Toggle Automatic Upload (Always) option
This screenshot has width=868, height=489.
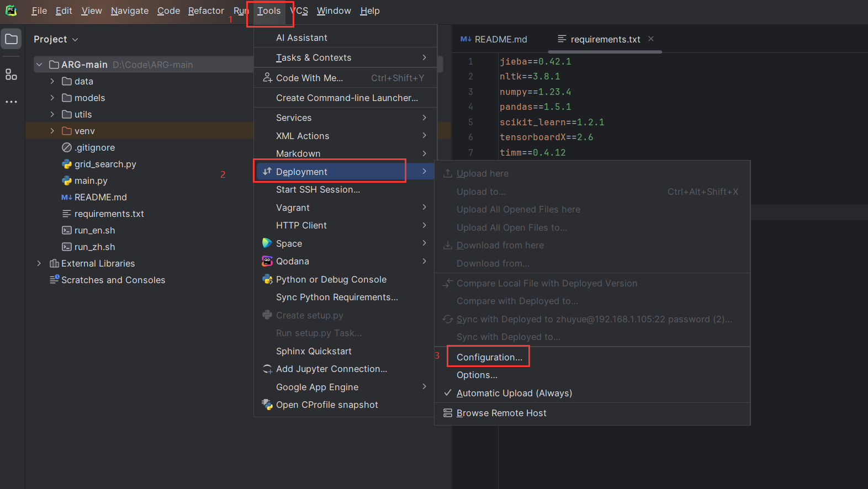514,393
